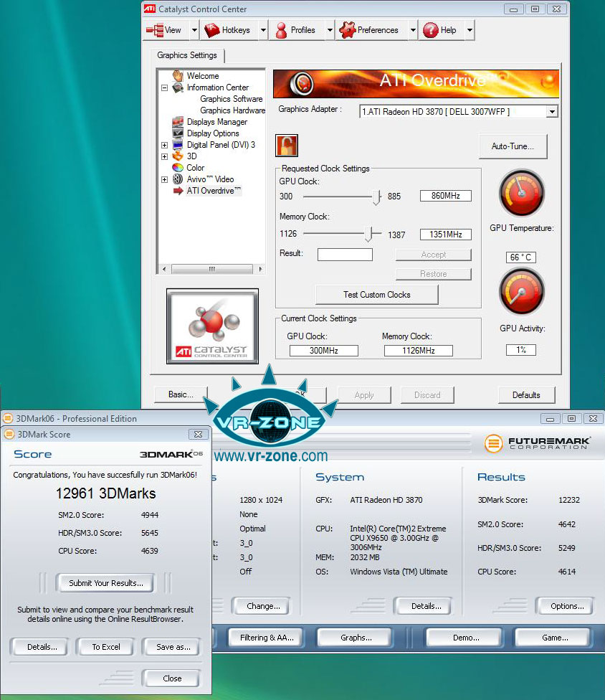The height and width of the screenshot is (700, 605).
Task: Expand the Digital Panel (DVI) 3 node
Action: [x=164, y=145]
